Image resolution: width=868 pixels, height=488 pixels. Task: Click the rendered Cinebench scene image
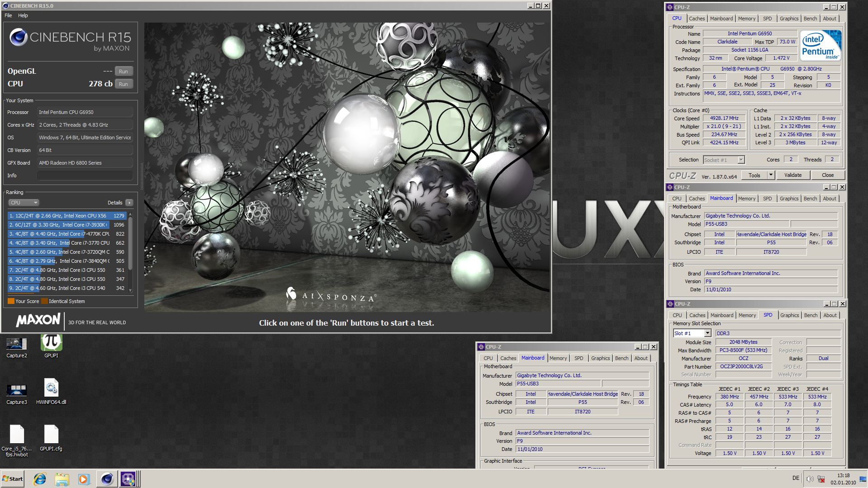pos(347,167)
